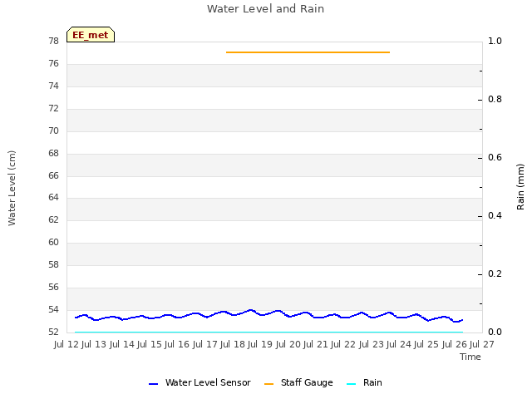Screen dimensions: 532x399
Task: Click the Jul 21 x-axis label
Action: (316, 344)
